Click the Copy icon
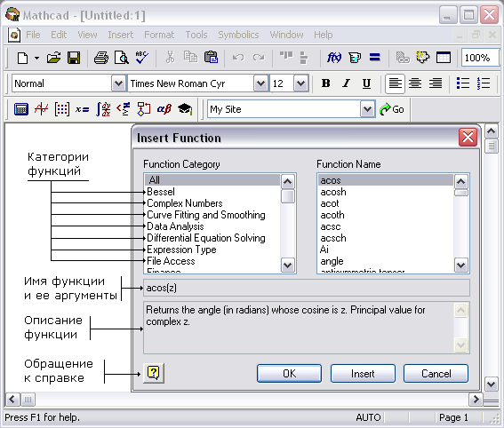This screenshot has width=504, height=428. coord(190,58)
